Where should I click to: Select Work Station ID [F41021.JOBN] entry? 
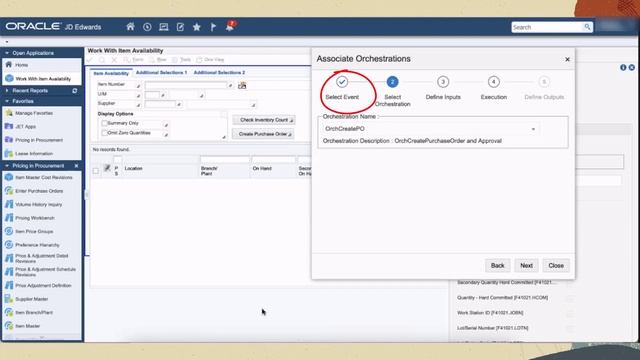point(490,313)
